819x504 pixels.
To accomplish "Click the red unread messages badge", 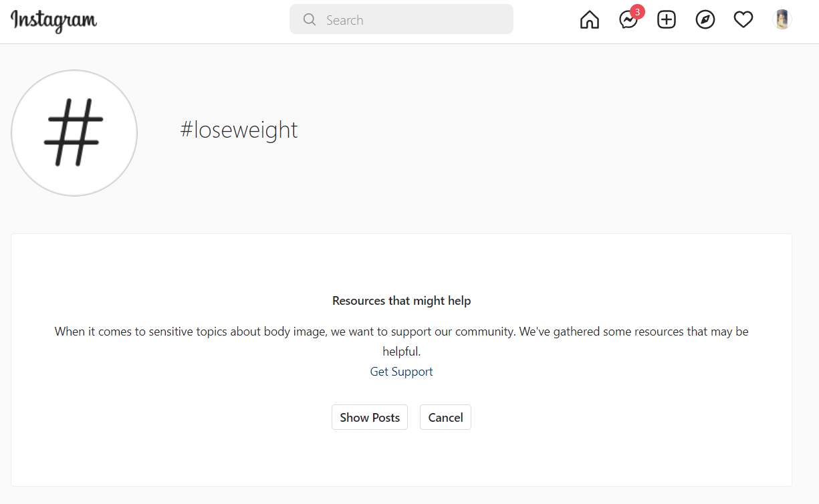I will (x=637, y=12).
